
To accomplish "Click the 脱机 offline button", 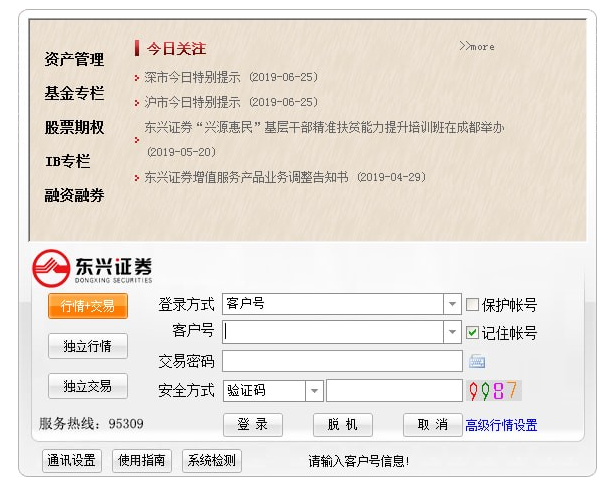I will coord(343,425).
